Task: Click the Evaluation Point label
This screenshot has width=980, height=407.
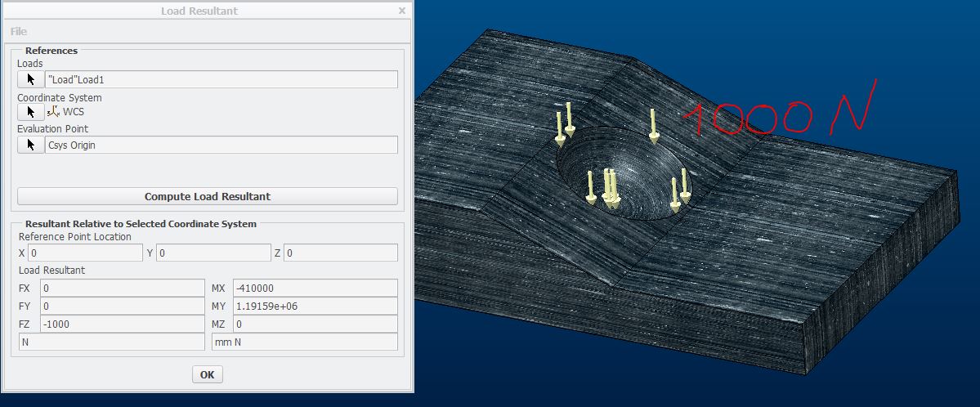Action: click(53, 129)
